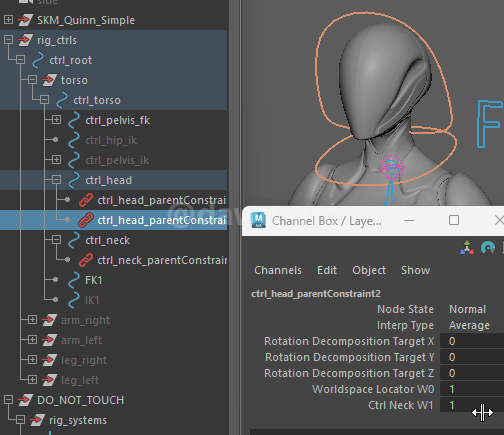The image size is (504, 435).
Task: Click the SKM_Quinn_Simple transform icon
Action: tap(26, 20)
